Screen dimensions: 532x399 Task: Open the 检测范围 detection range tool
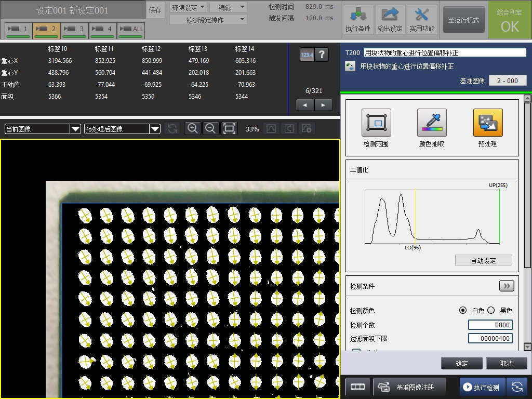[x=376, y=123]
